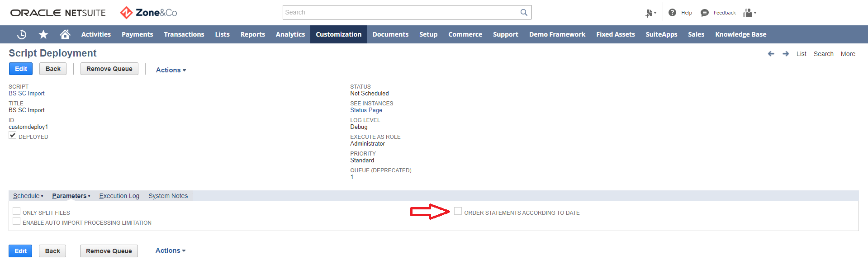Click the Oracle NetSuite logo
Screen dimensions: 868x279
58,13
